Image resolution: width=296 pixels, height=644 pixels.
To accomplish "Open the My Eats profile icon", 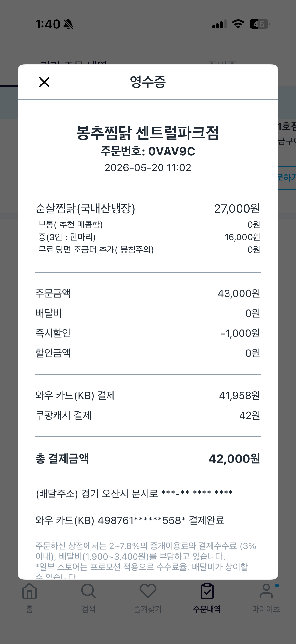I will pos(266,591).
